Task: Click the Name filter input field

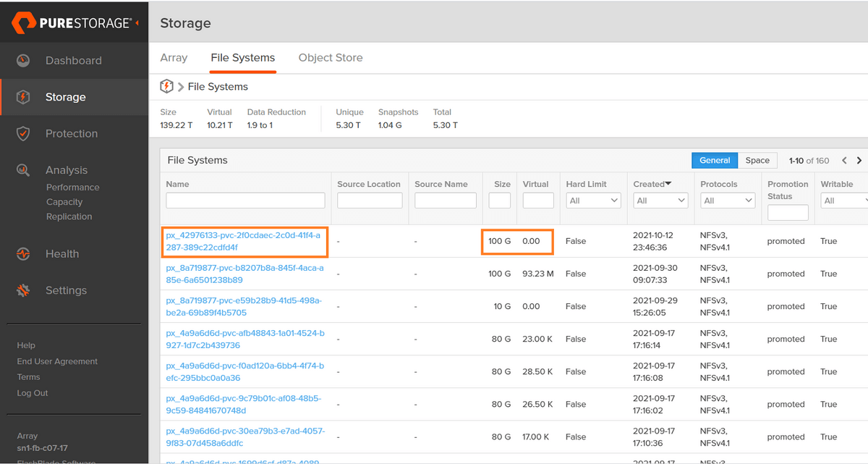Action: [245, 201]
